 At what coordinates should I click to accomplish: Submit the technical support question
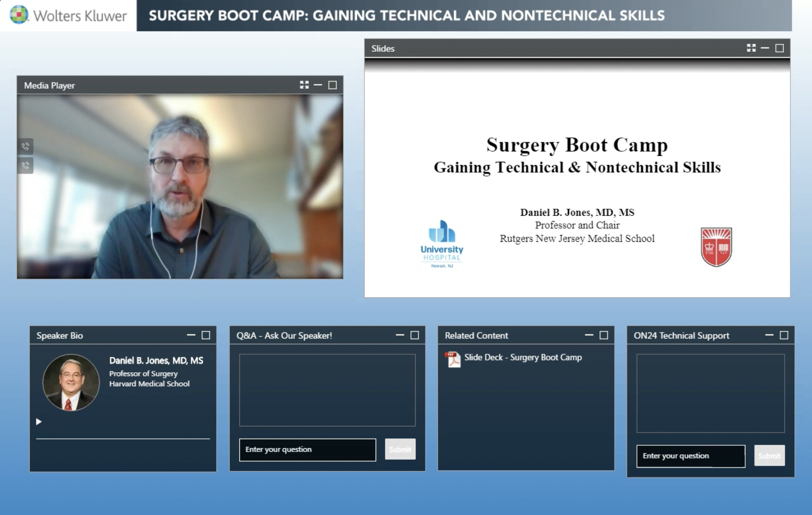[769, 456]
